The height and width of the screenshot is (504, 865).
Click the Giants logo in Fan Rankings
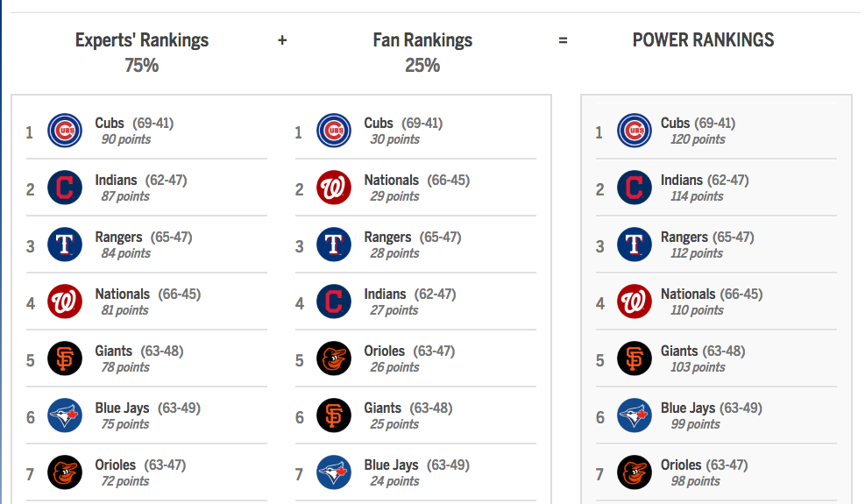(334, 416)
